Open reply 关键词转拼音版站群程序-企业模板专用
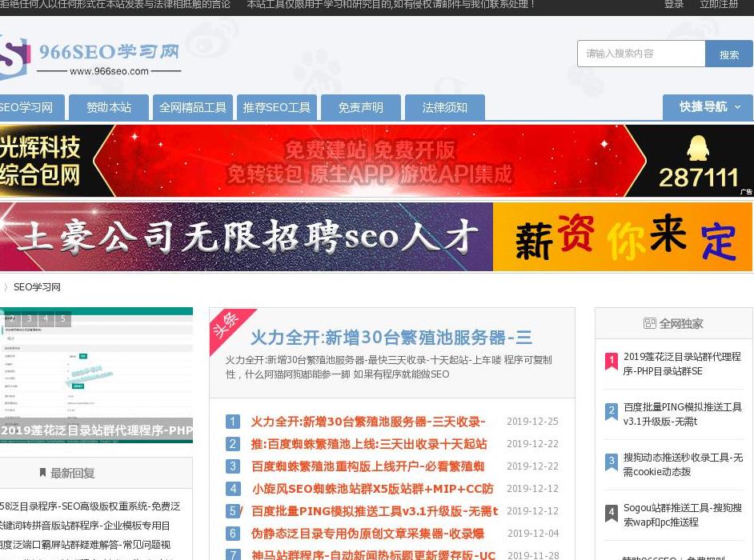The image size is (754, 560). [85, 526]
